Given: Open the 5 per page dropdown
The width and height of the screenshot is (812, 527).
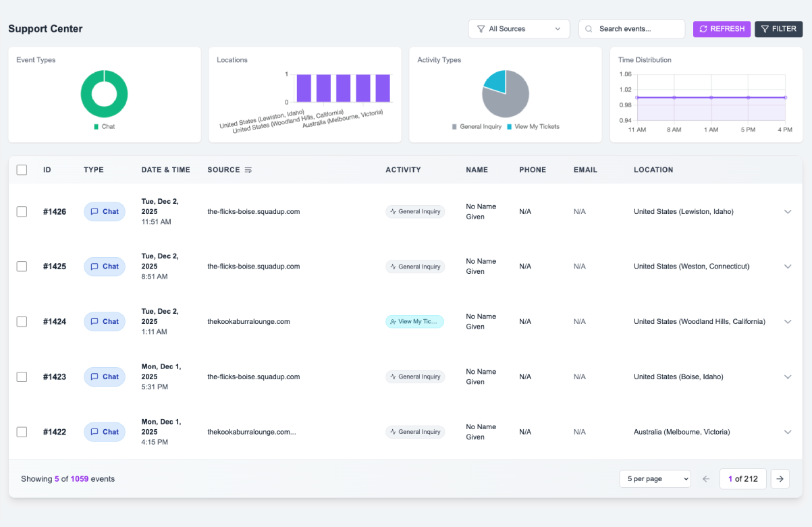Looking at the screenshot, I should coord(655,478).
